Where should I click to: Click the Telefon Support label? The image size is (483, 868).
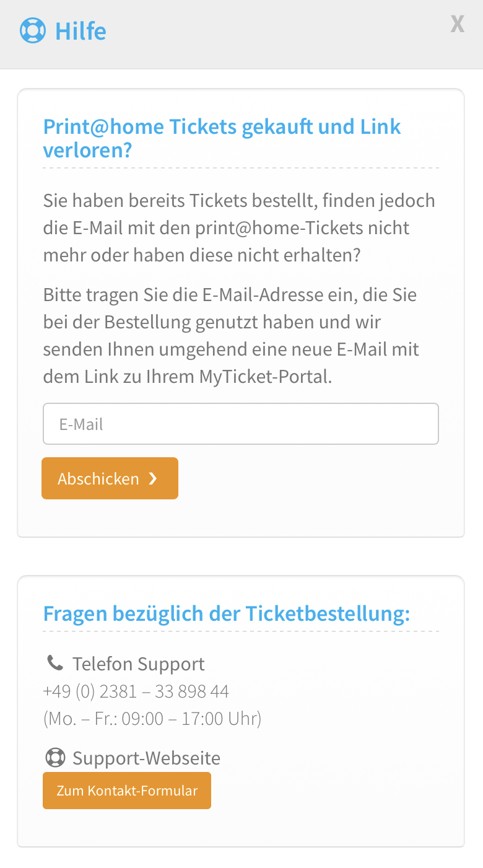click(x=139, y=664)
